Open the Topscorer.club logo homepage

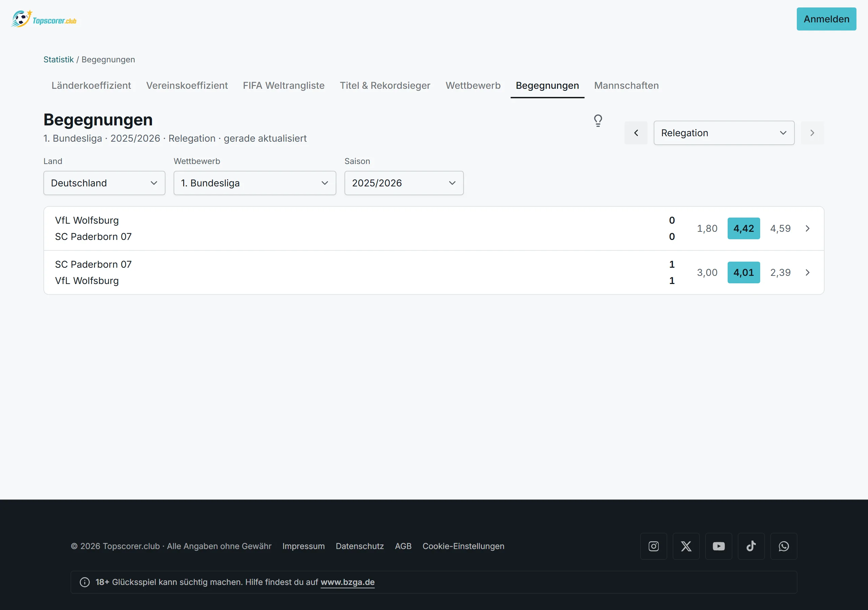(44, 19)
